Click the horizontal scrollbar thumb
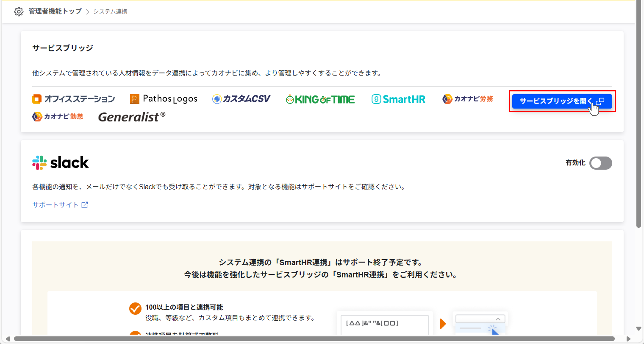Screen dimensions: 644x344 pyautogui.click(x=314, y=339)
